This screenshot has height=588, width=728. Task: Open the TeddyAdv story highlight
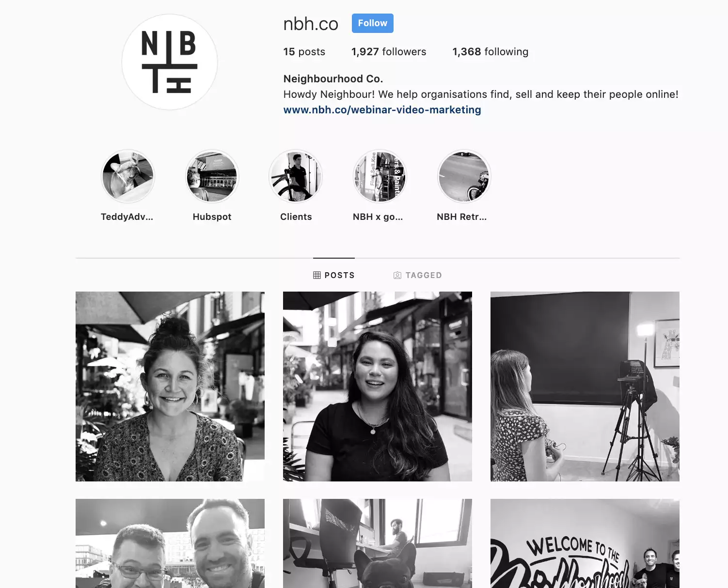[x=127, y=176]
